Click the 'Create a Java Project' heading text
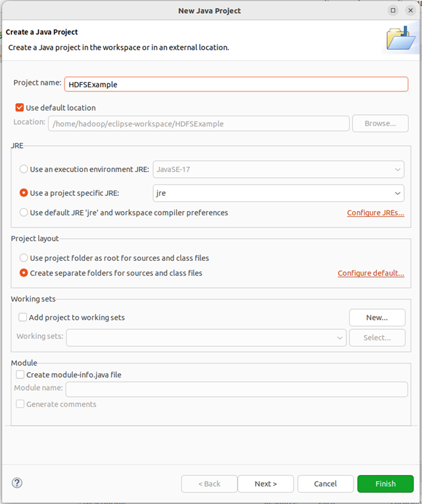The width and height of the screenshot is (422, 504). tap(41, 32)
